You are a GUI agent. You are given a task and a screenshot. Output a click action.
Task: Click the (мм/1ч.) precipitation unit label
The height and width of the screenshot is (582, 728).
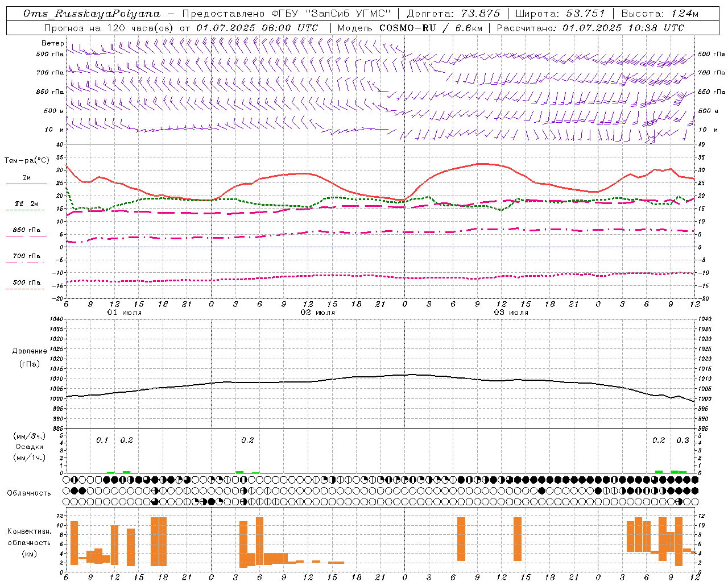(30, 458)
